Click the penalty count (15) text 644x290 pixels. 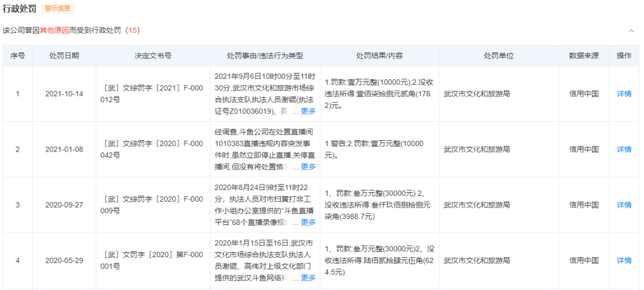pyautogui.click(x=132, y=30)
